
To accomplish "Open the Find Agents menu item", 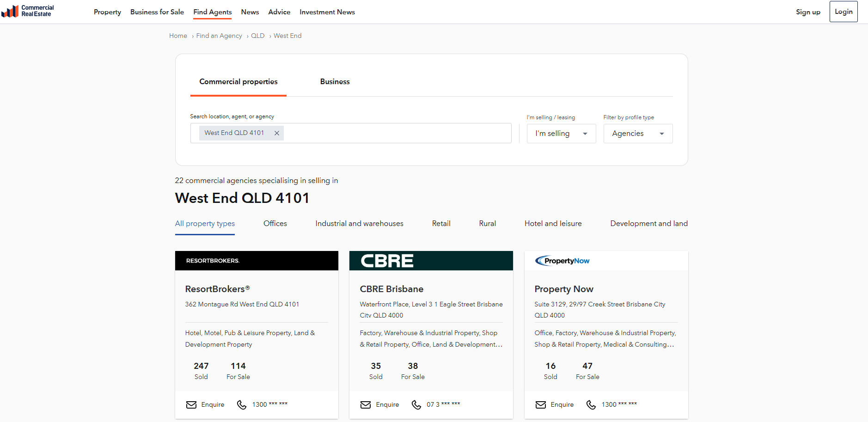I will click(212, 12).
